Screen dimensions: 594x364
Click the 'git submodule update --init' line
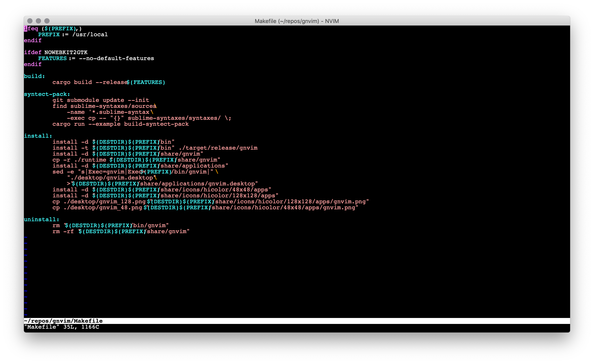click(101, 100)
